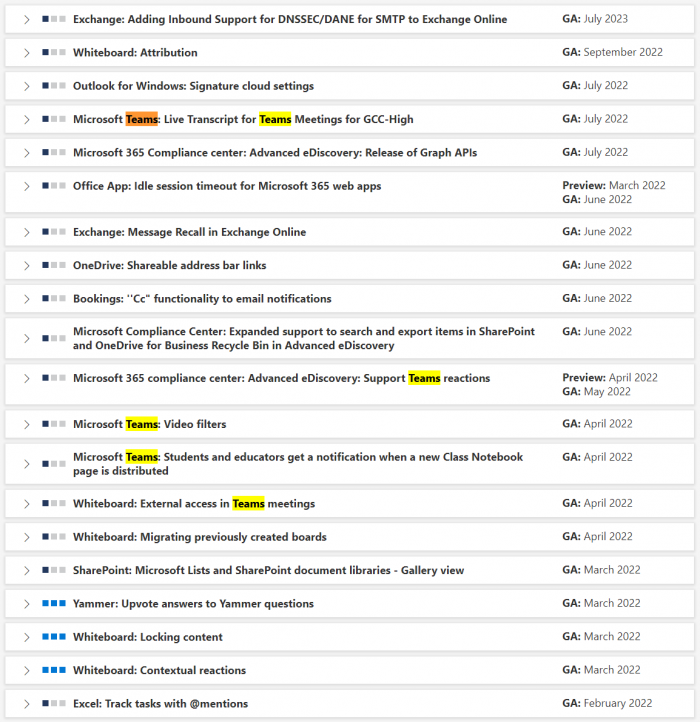
Task: Click the 'GA: May 2022' date
Action: coord(596,392)
